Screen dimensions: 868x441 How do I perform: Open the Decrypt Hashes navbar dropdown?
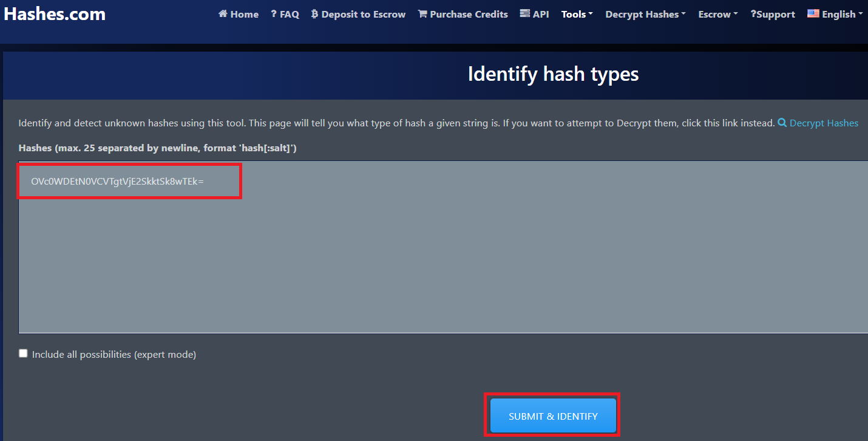[x=645, y=14]
